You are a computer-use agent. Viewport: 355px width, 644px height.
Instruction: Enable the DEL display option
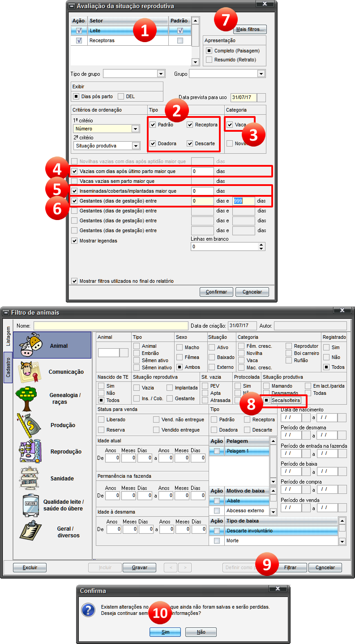[121, 96]
